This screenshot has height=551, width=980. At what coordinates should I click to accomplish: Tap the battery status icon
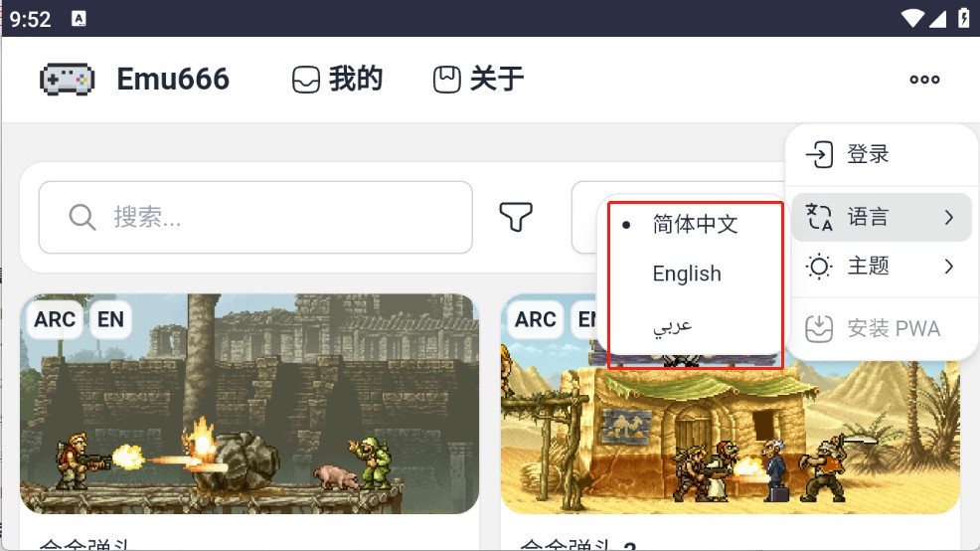pyautogui.click(x=964, y=19)
